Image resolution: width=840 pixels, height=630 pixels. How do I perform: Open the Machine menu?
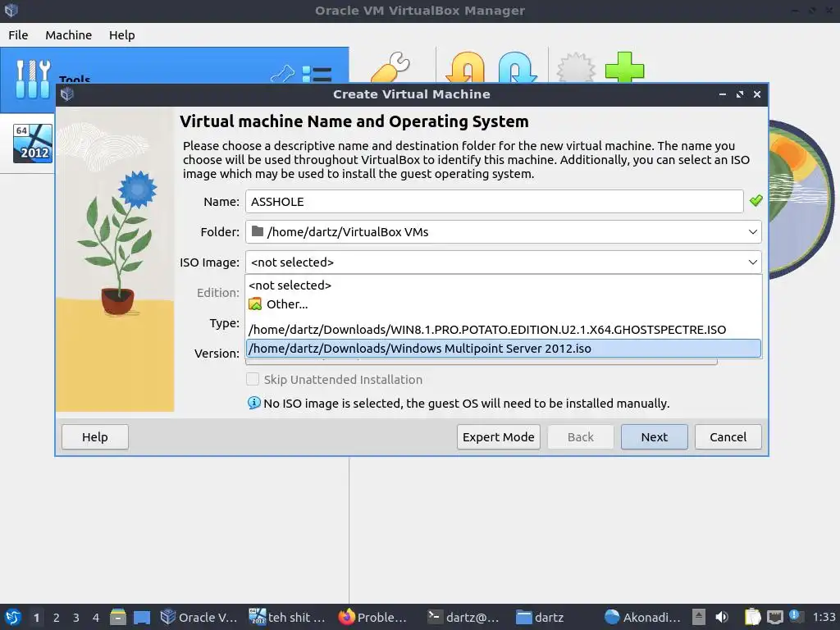point(69,34)
